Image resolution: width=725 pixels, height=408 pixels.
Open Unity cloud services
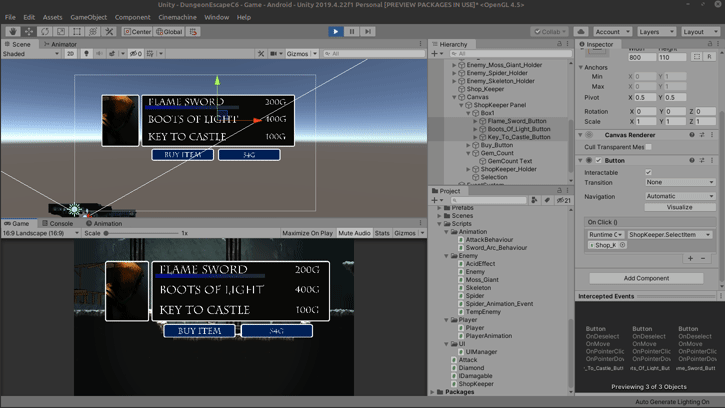pos(581,31)
